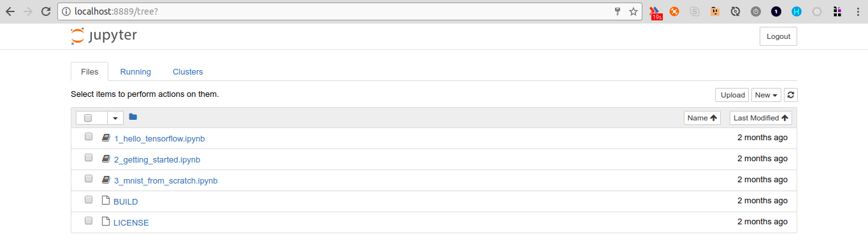
Task: Bookmark this page with the star
Action: (x=633, y=11)
